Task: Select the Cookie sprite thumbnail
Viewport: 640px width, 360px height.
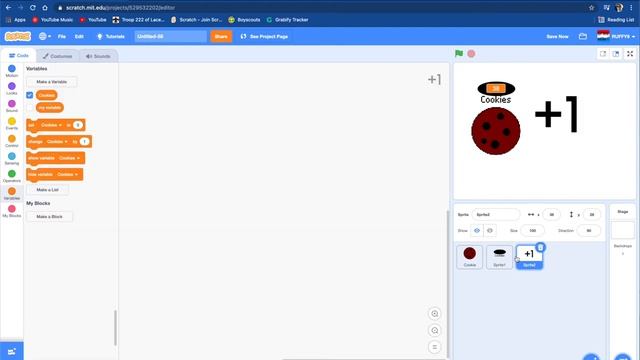Action: coord(470,257)
